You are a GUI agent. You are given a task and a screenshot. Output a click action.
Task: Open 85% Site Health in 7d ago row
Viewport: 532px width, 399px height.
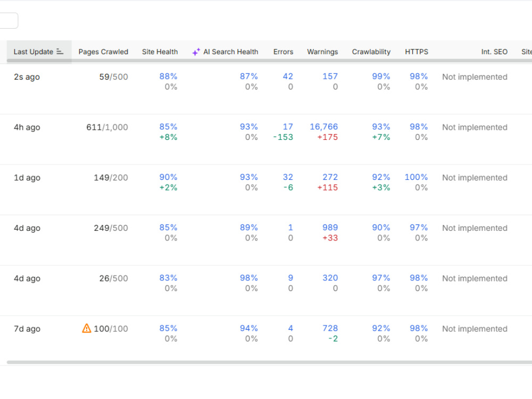[168, 328]
